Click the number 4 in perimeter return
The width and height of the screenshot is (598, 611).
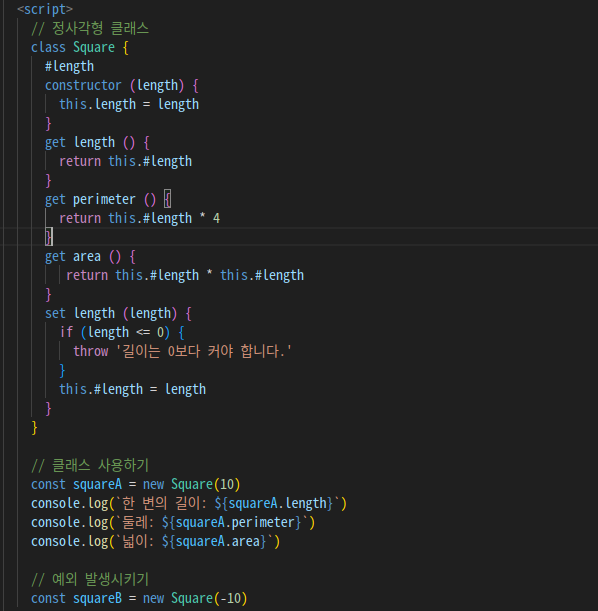click(217, 218)
